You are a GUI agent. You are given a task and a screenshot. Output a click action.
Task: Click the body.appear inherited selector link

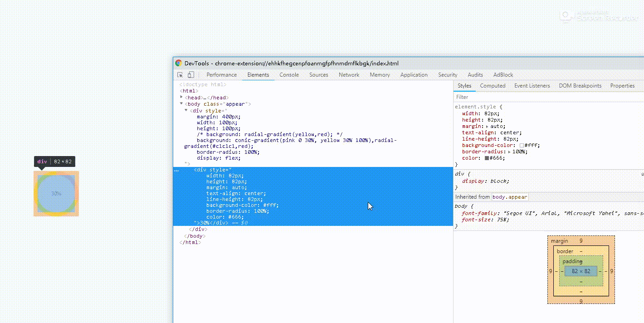[x=510, y=197]
